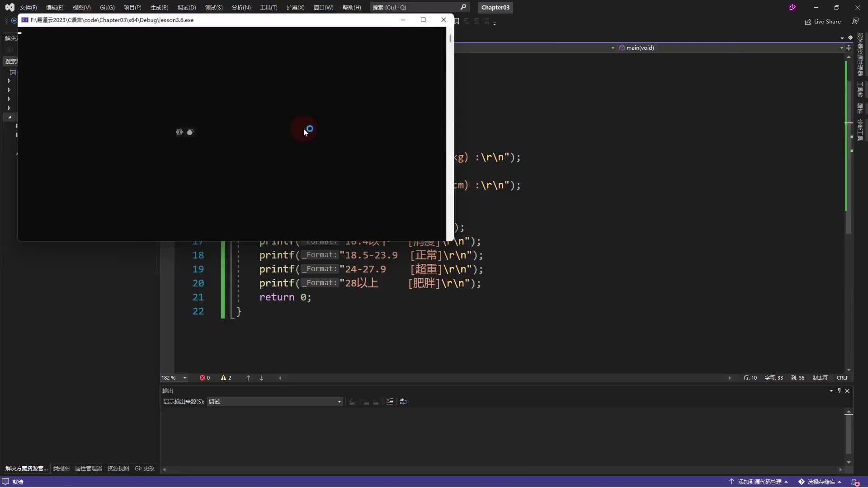The width and height of the screenshot is (868, 488).
Task: Click 添加到源代码管理 in status bar
Action: pos(759,482)
